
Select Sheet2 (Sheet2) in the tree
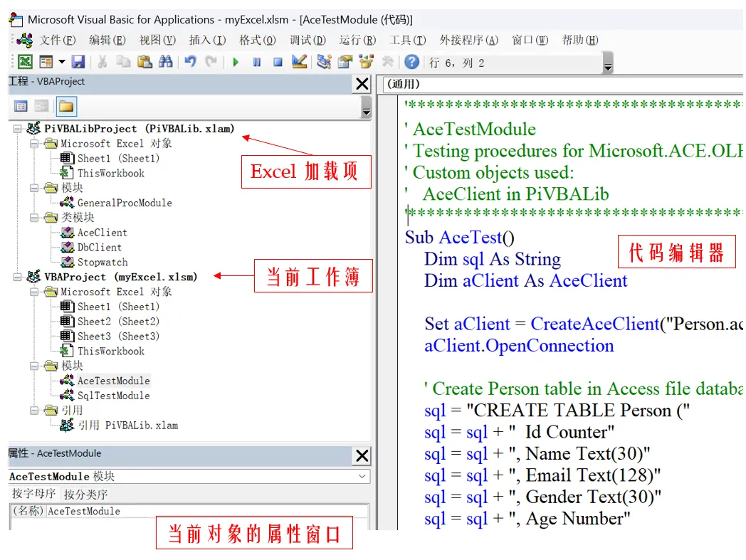pos(118,322)
